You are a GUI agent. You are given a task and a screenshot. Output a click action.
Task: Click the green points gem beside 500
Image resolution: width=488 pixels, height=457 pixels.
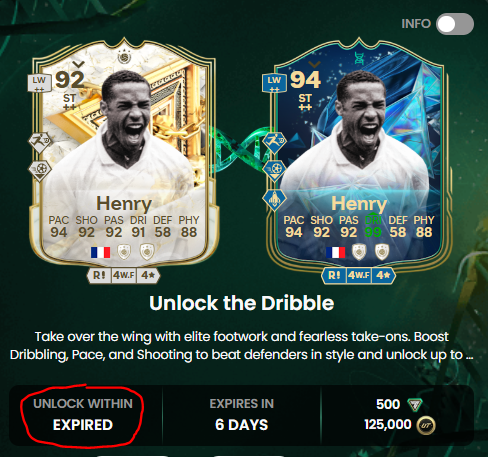[x=415, y=405]
